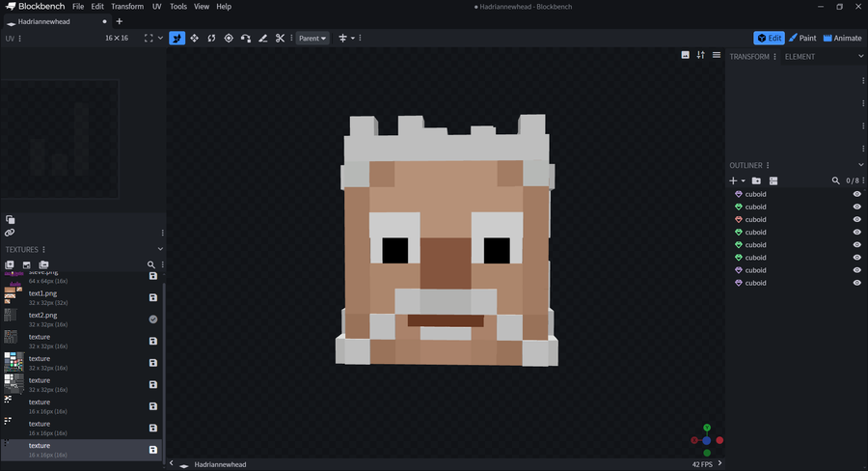Open the UV panel three-dot menu
This screenshot has width=868, height=471.
pos(20,39)
